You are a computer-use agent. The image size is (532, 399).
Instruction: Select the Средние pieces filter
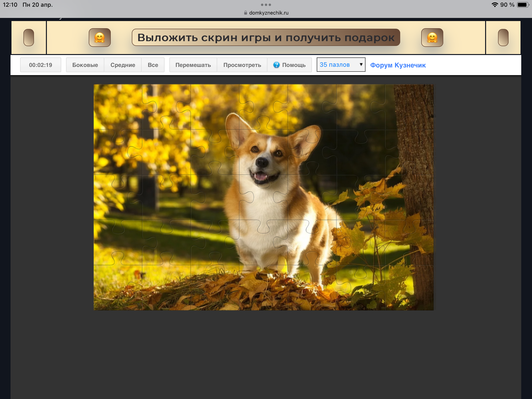click(123, 65)
